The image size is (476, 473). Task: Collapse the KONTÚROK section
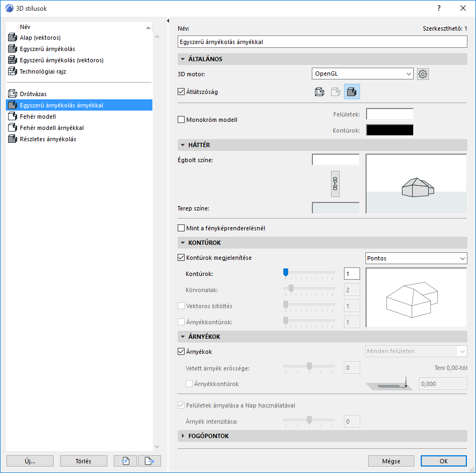(x=183, y=243)
